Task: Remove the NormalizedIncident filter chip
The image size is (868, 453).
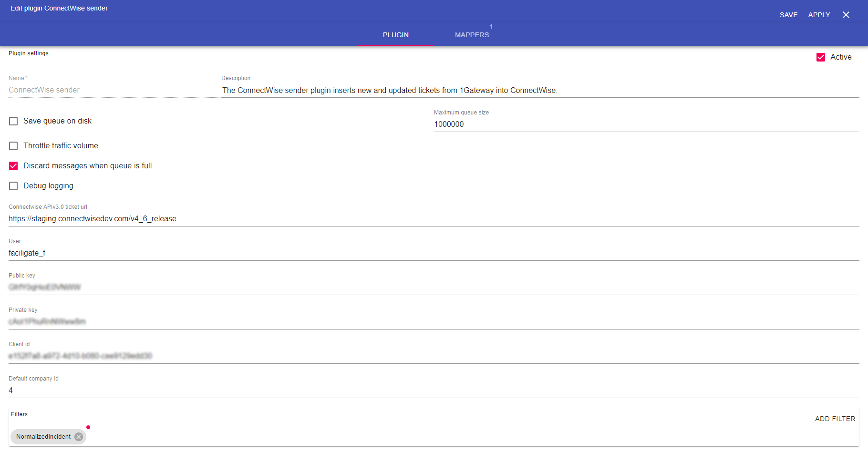Action: [x=79, y=437]
